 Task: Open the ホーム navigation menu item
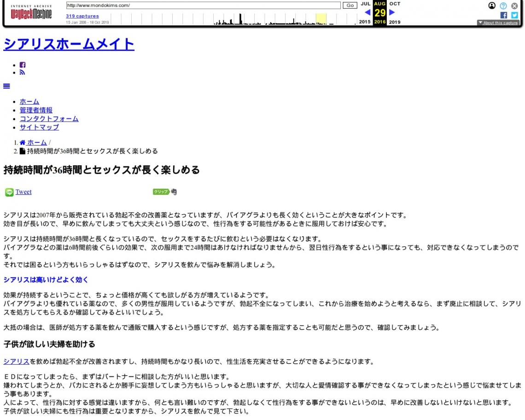(29, 101)
